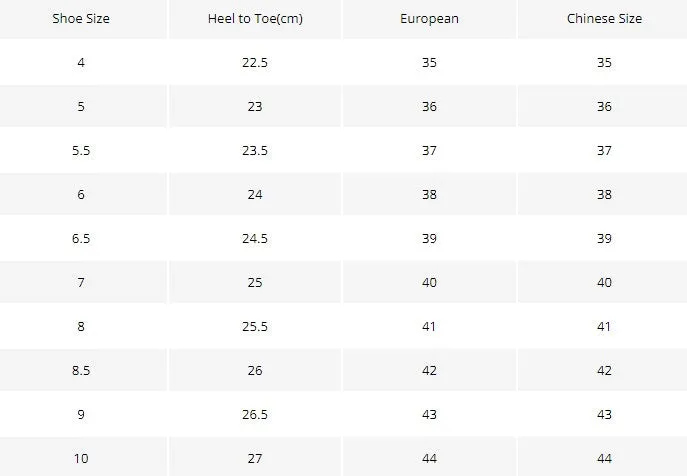Viewport: 687px width, 476px height.
Task: Select the 22.5 heel to toe cell
Action: tap(255, 62)
